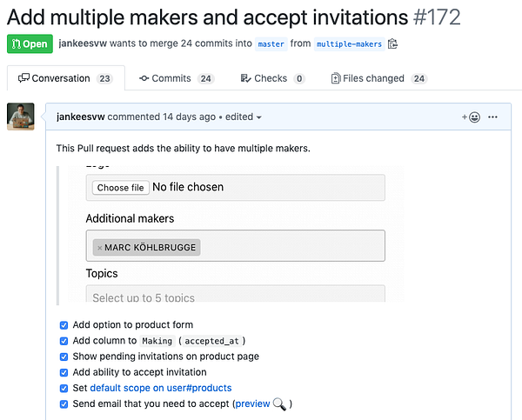Screen dimensions: 522x420
Task: Open the Files changed tab
Action: coord(378,78)
